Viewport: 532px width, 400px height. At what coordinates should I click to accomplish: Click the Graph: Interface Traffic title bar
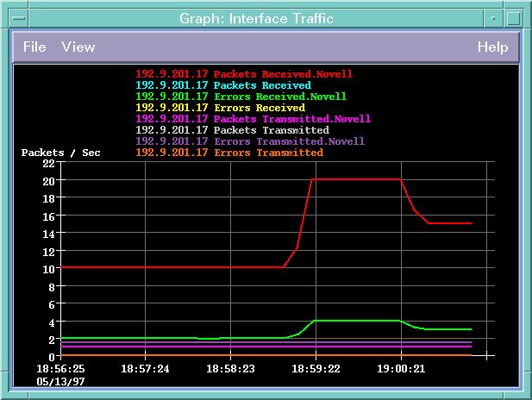pos(254,18)
